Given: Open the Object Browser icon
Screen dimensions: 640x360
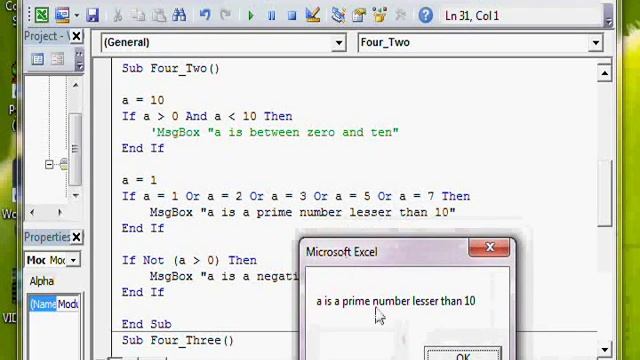Looking at the screenshot, I should [x=380, y=16].
